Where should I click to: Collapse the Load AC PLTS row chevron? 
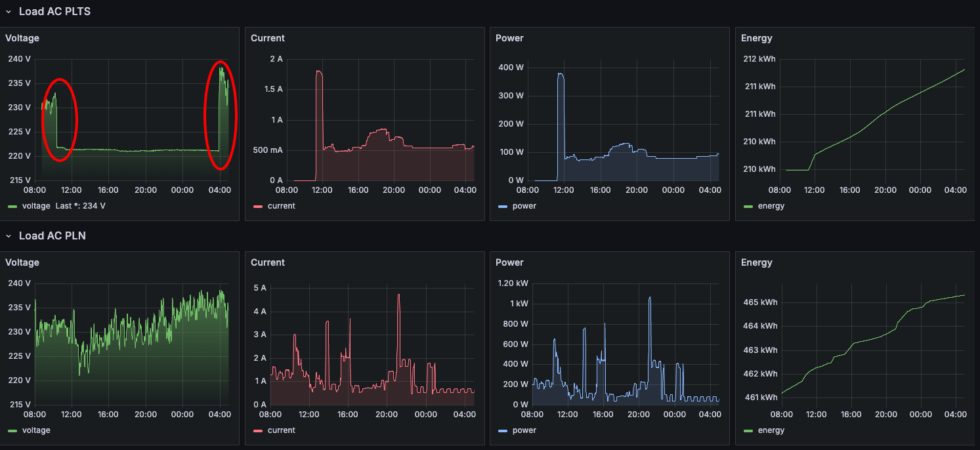click(x=9, y=12)
